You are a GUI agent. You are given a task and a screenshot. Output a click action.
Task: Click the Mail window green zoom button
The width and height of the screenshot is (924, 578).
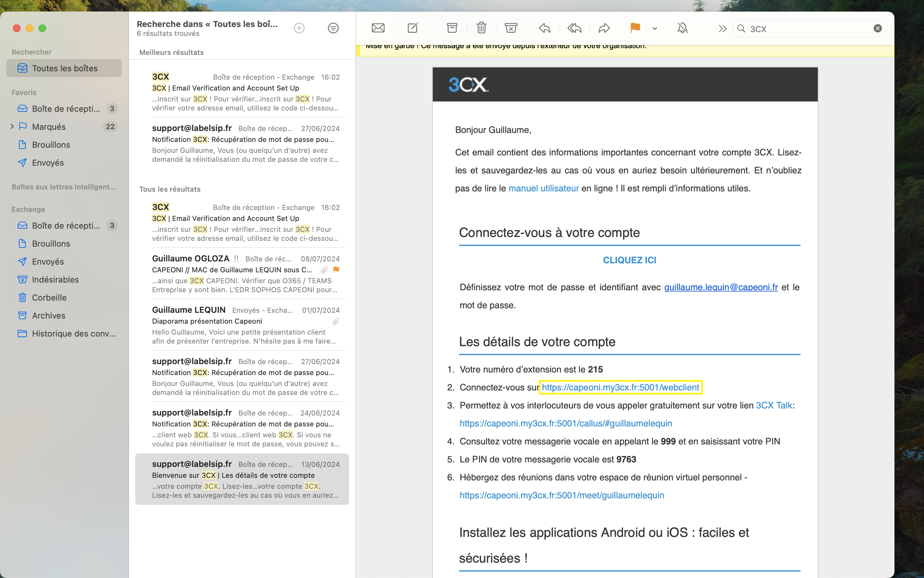pos(42,28)
